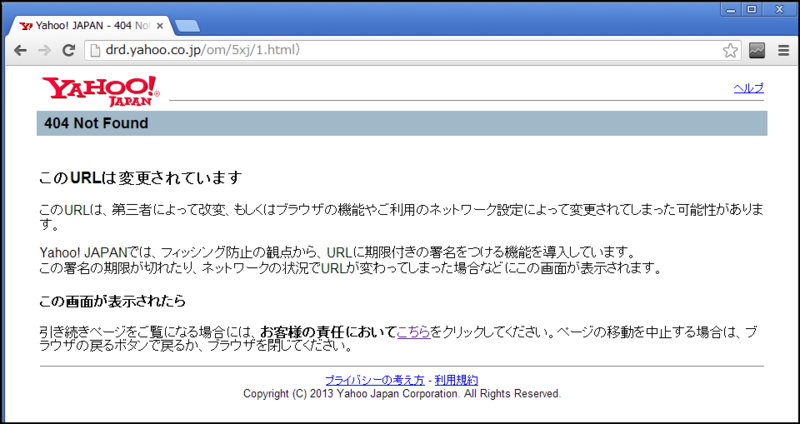Click the browser back arrow
Screen dimensions: 800x424
coord(20,50)
